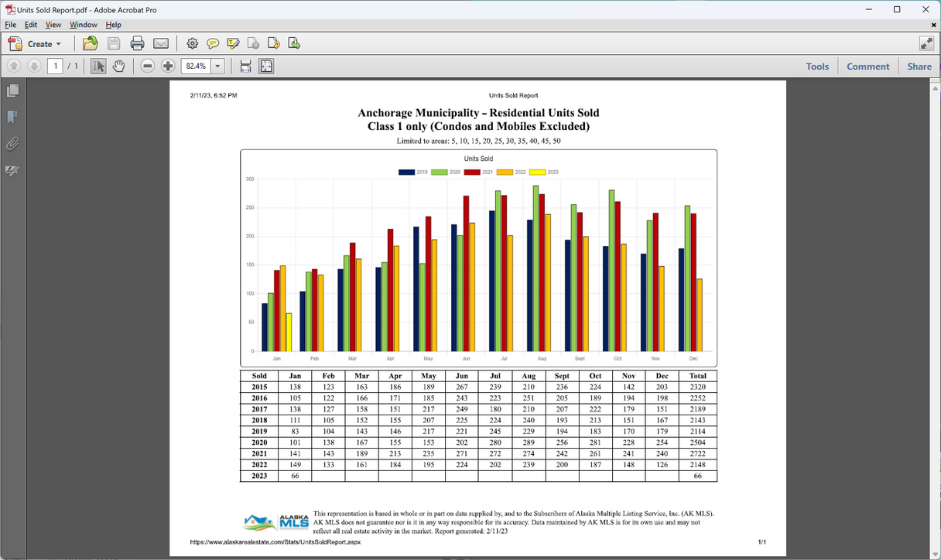Enable fit to full page view
The width and height of the screenshot is (941, 560).
[x=266, y=67]
